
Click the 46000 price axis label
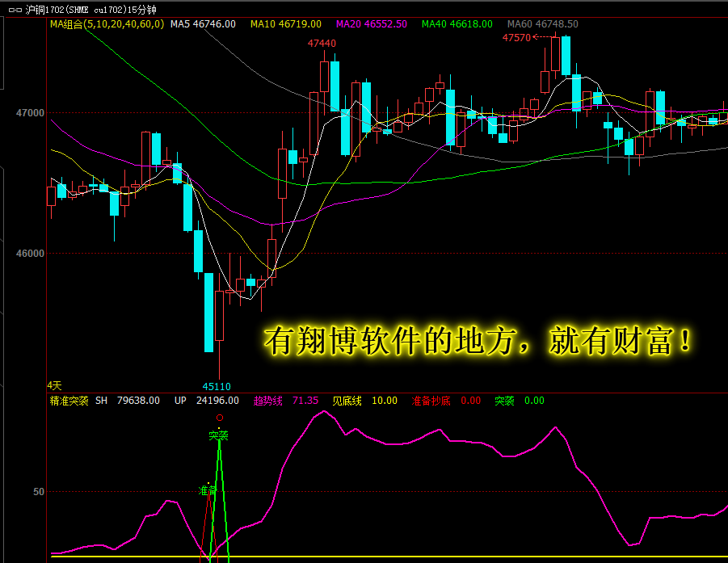pos(30,254)
